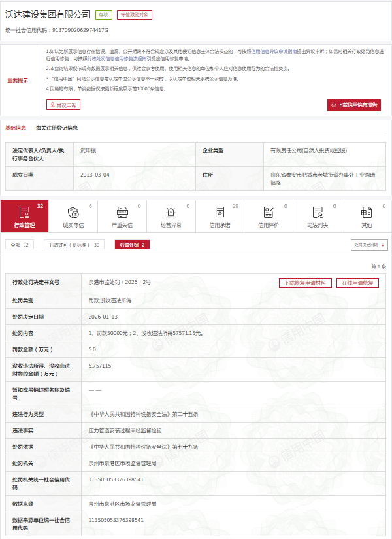The width and height of the screenshot is (392, 539).
Task: Open the 严重失信 category icon
Action: tap(122, 212)
